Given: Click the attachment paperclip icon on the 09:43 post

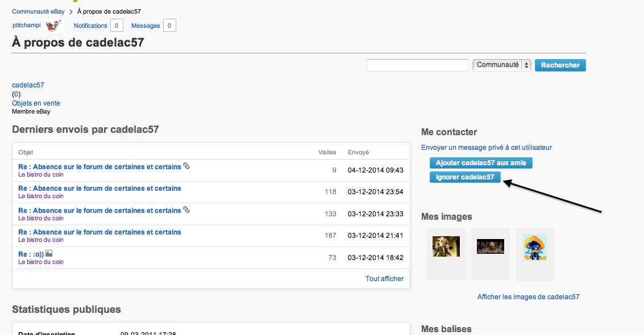Looking at the screenshot, I should (x=186, y=166).
